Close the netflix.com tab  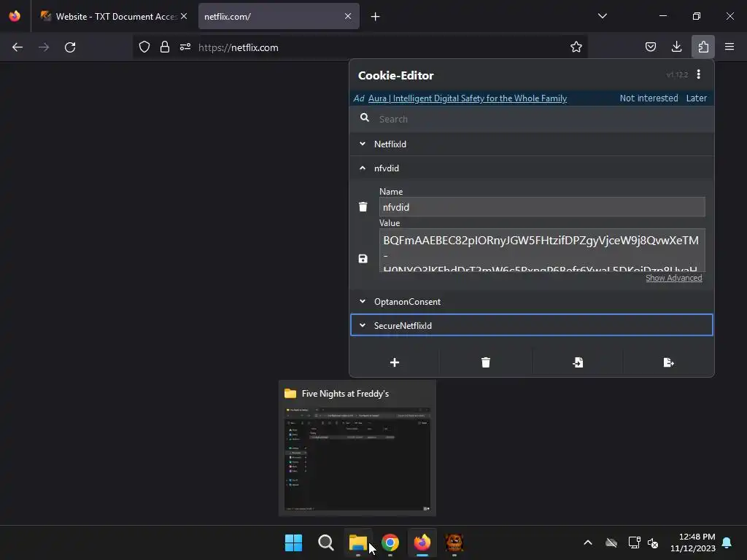(348, 16)
